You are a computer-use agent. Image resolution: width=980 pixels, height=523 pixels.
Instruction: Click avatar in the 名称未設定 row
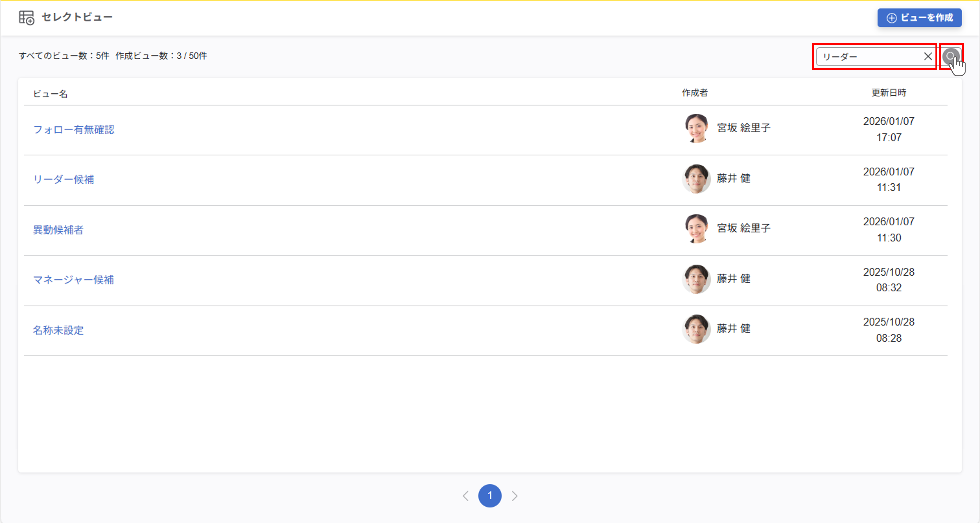696,329
